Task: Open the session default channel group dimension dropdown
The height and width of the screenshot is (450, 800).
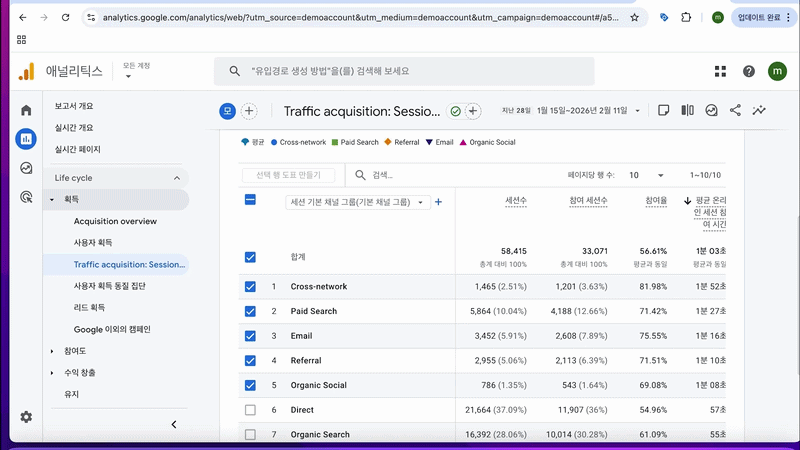Action: click(357, 202)
